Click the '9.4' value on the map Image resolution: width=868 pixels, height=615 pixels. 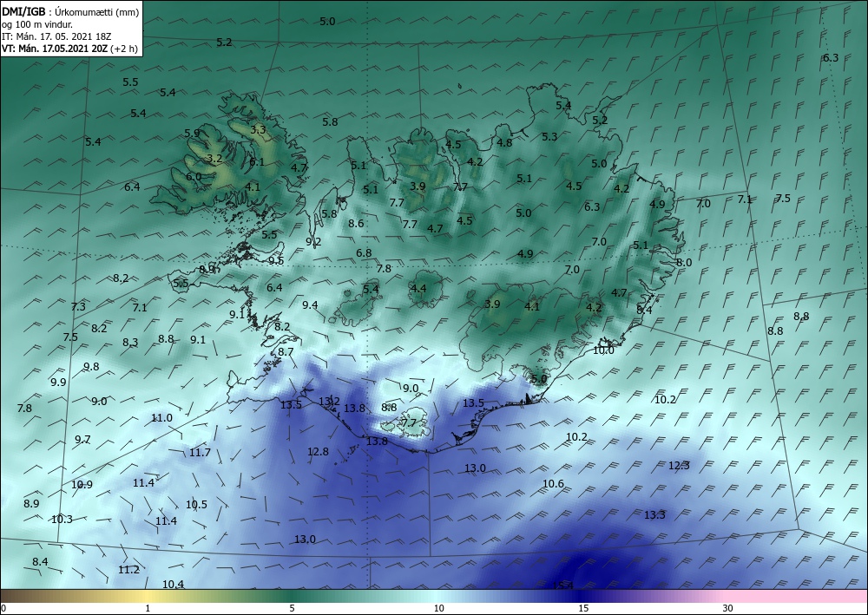(x=310, y=305)
